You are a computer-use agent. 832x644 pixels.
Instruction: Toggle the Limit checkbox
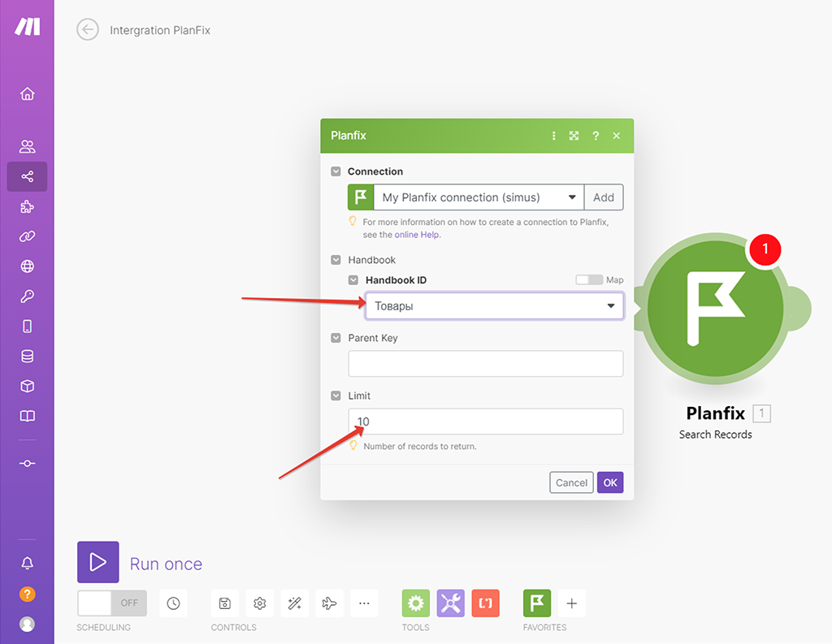[336, 395]
